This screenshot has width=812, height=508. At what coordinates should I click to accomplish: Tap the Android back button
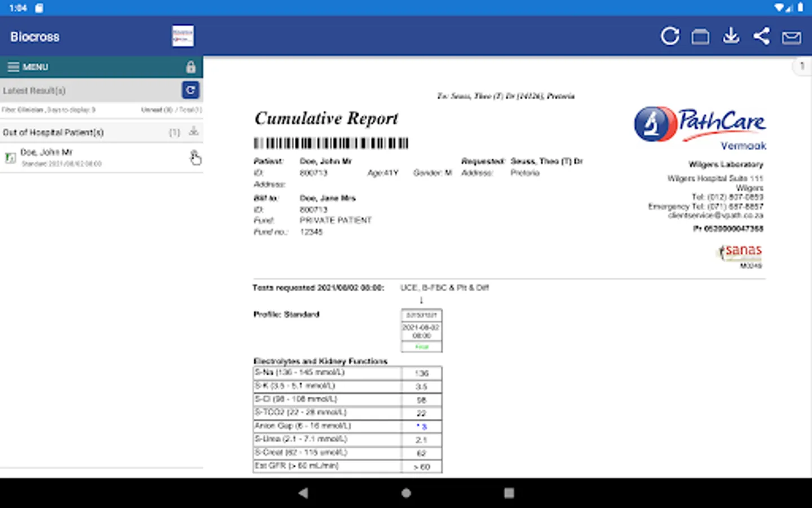303,493
